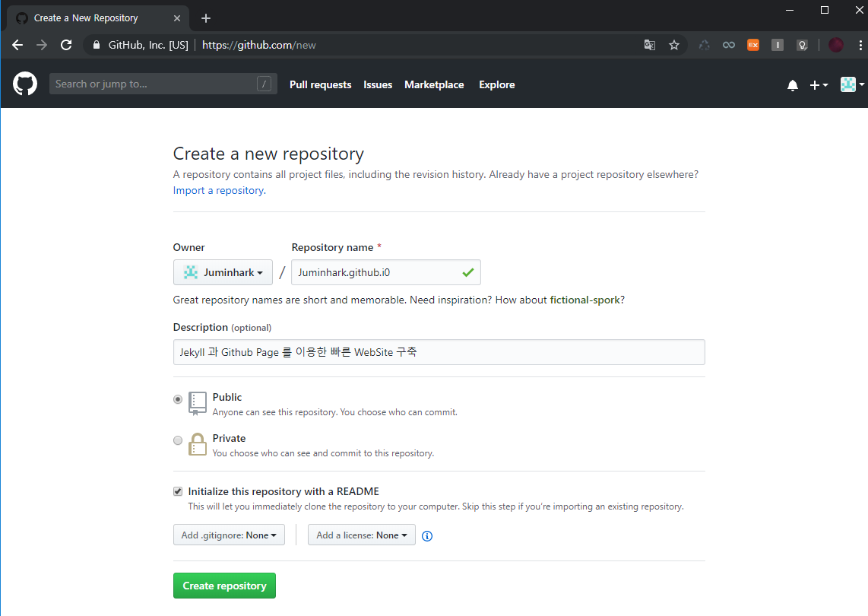Click the Search or jump to box
Screen dimensions: 868x616
coord(163,84)
